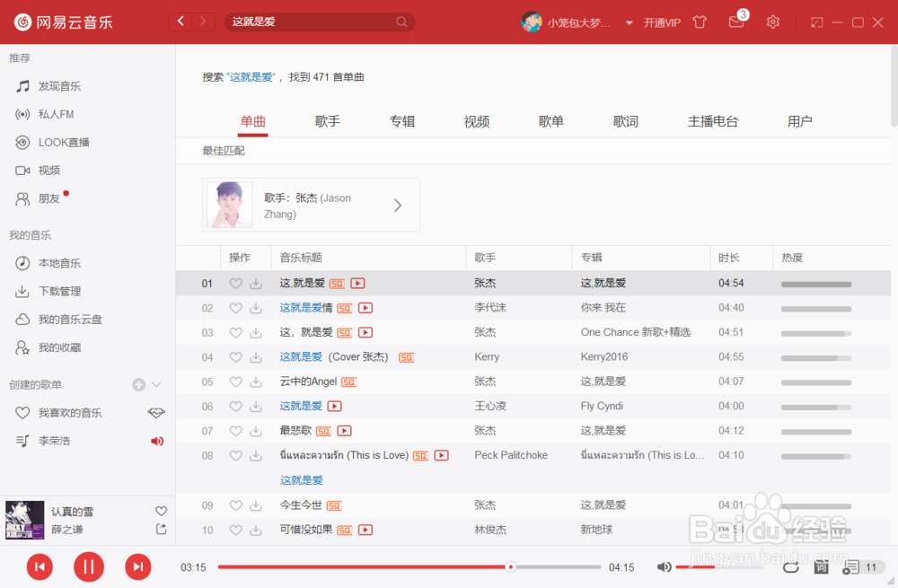This screenshot has width=898, height=588.
Task: Go back with the navigation arrow
Action: [181, 22]
